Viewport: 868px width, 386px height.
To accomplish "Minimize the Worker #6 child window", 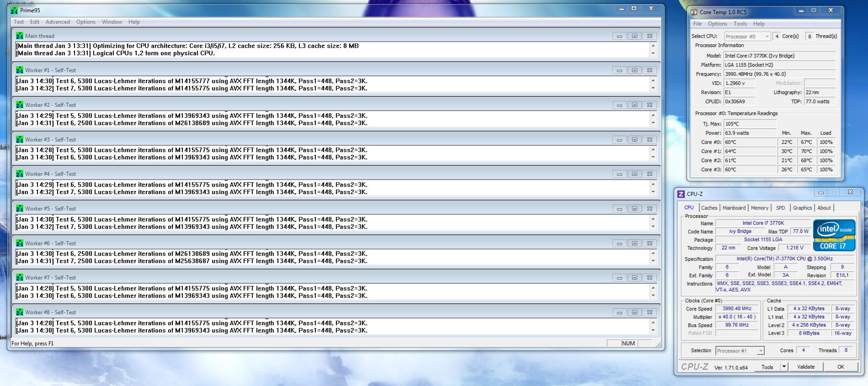I will pyautogui.click(x=620, y=243).
